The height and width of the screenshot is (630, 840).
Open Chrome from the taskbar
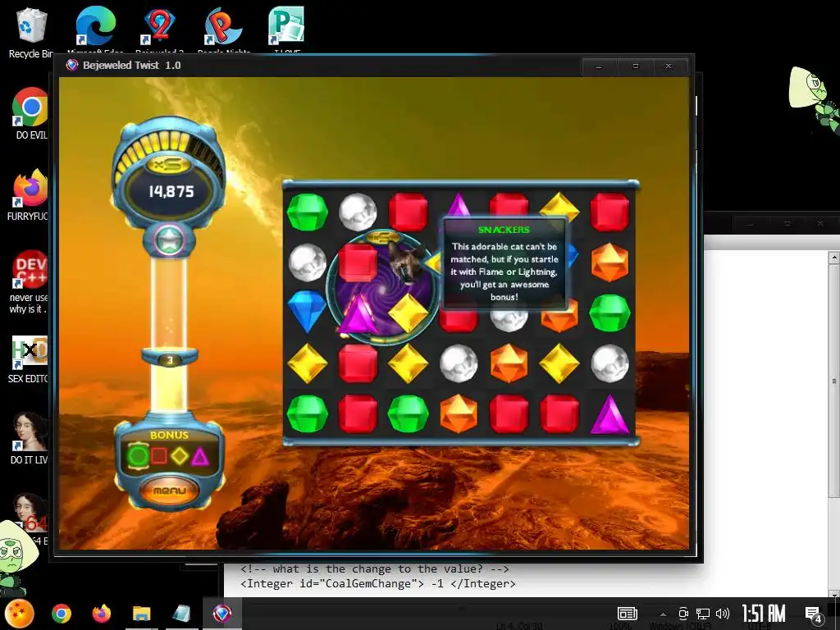[61, 614]
